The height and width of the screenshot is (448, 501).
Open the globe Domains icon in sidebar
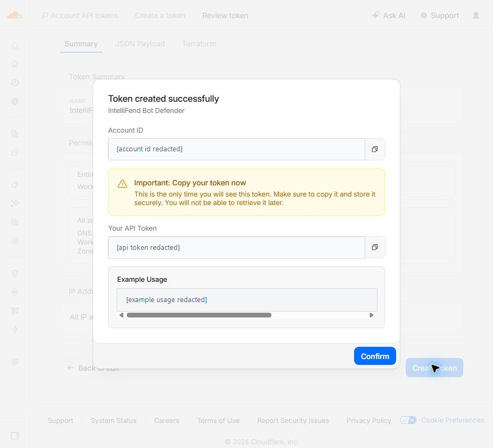tap(15, 101)
